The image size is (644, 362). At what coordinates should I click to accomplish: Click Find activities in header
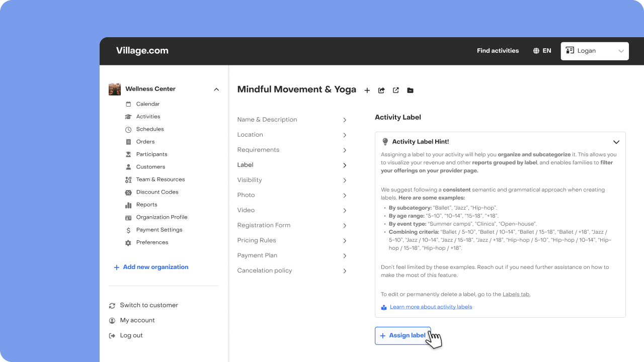click(498, 51)
